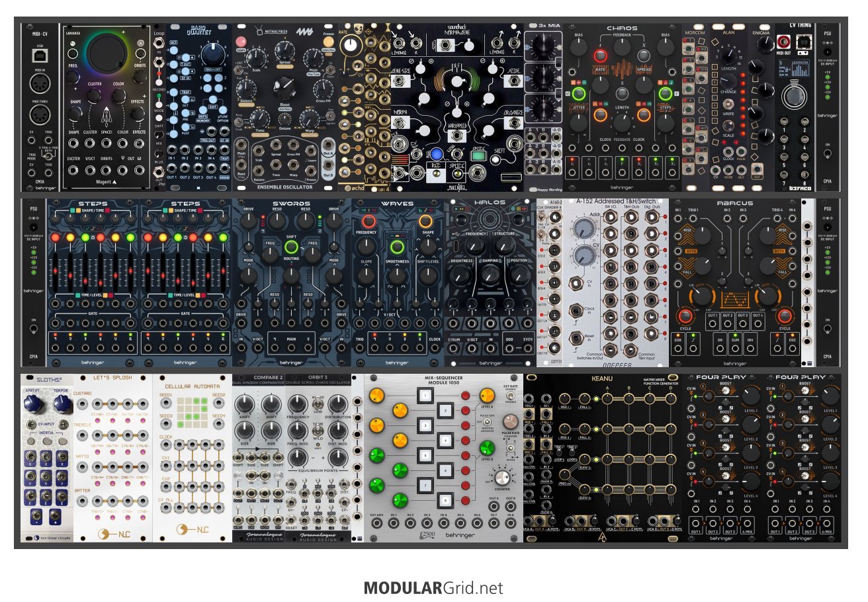Click the large center knob on Lanikaea
Viewport: 868px width, 602px height.
106,53
